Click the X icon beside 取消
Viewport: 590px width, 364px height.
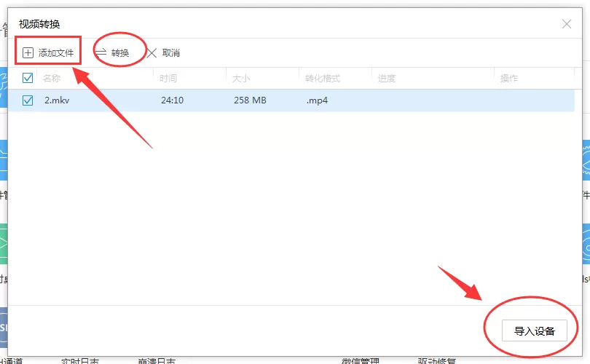click(x=152, y=53)
